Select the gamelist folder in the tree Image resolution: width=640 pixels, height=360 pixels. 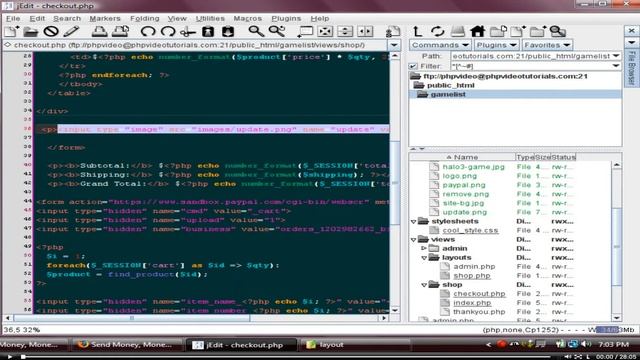click(x=448, y=94)
